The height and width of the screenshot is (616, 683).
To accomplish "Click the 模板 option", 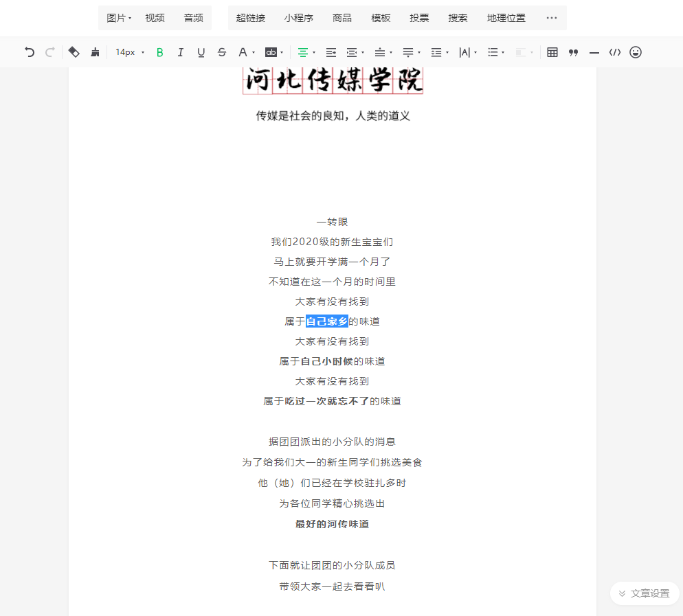I will click(x=381, y=18).
